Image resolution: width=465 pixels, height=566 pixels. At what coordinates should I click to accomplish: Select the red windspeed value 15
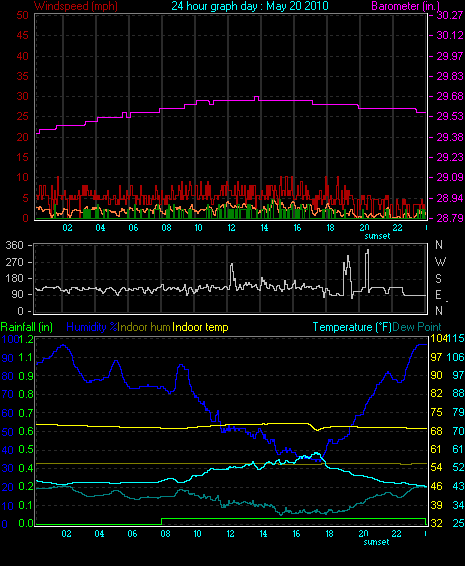click(x=22, y=157)
